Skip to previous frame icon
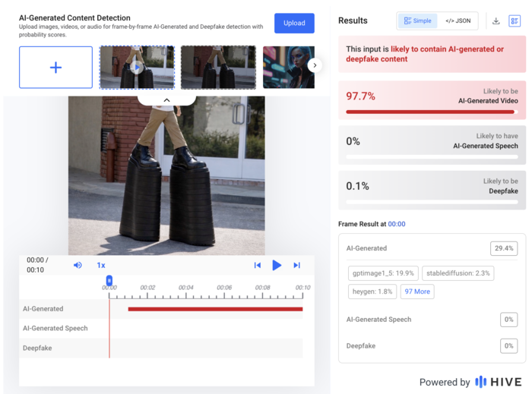The image size is (532, 394). (258, 265)
